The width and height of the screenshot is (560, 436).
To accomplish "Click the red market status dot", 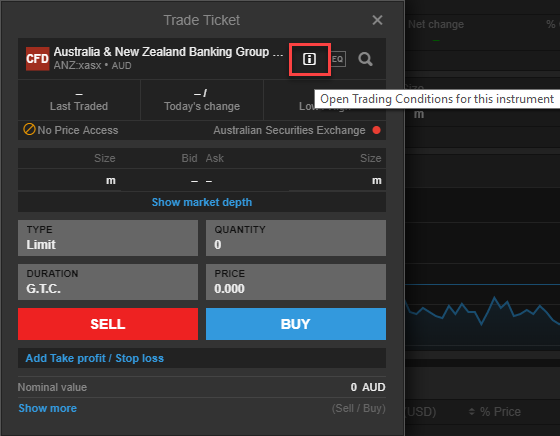I will 376,130.
